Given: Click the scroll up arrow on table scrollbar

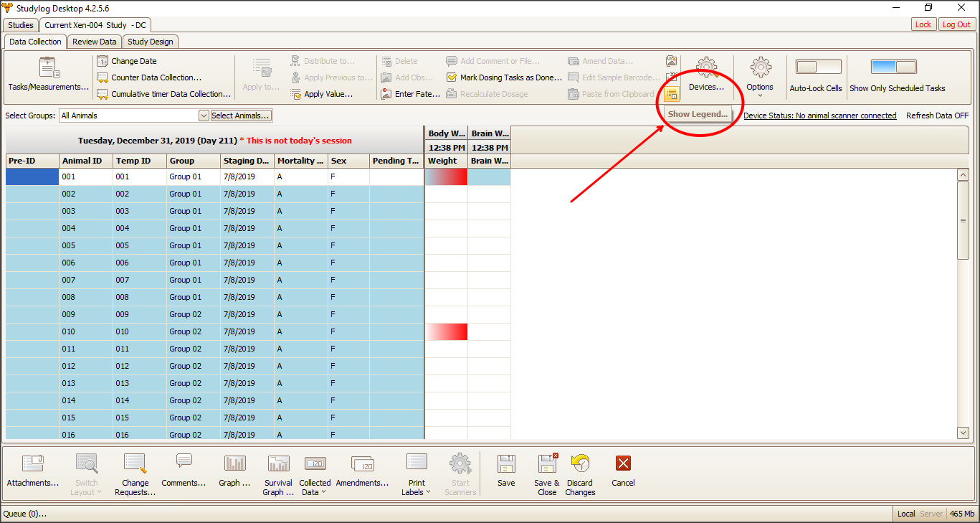Looking at the screenshot, I should 964,175.
